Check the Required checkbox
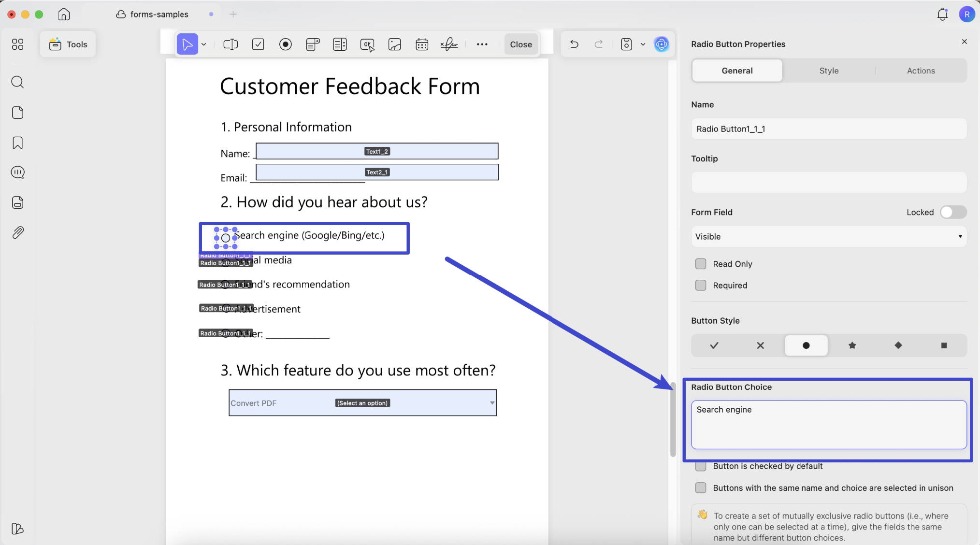 pos(701,285)
